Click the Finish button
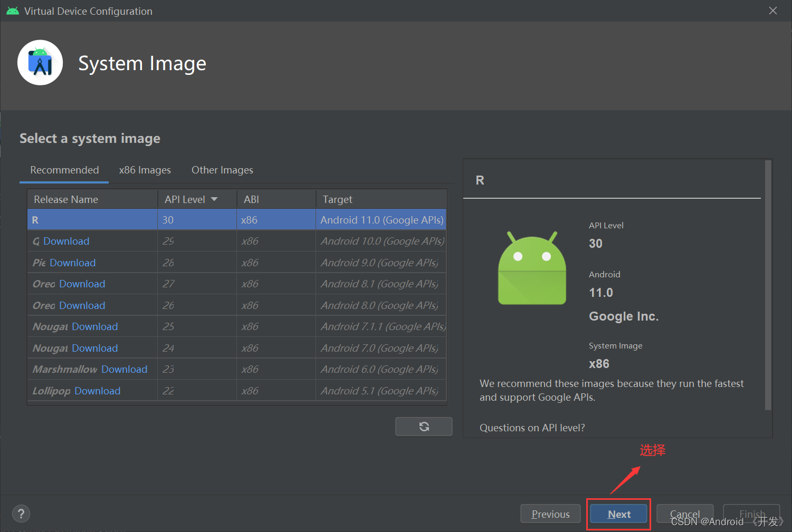 click(x=751, y=514)
